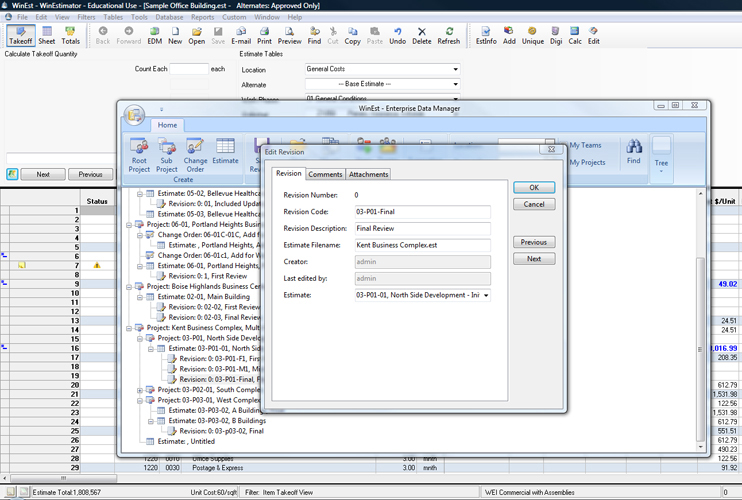Select Estimate: , Untitled tree row
This screenshot has width=742, height=500.
pos(181,441)
